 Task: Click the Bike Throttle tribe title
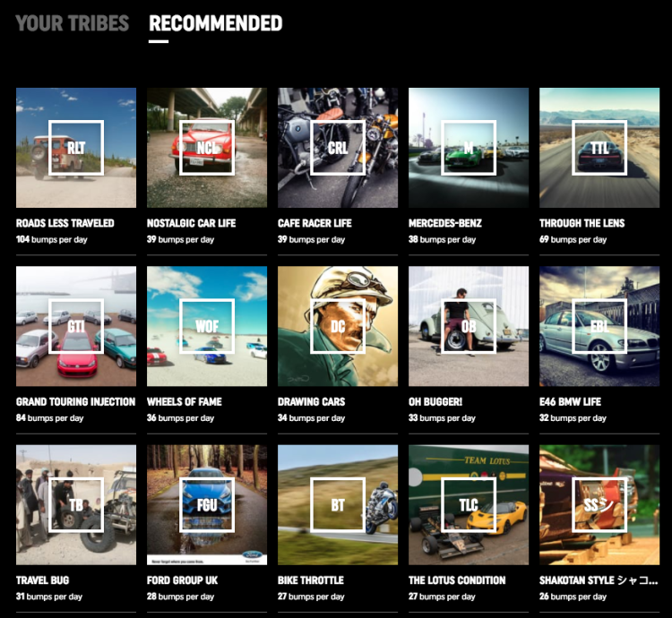pos(311,580)
